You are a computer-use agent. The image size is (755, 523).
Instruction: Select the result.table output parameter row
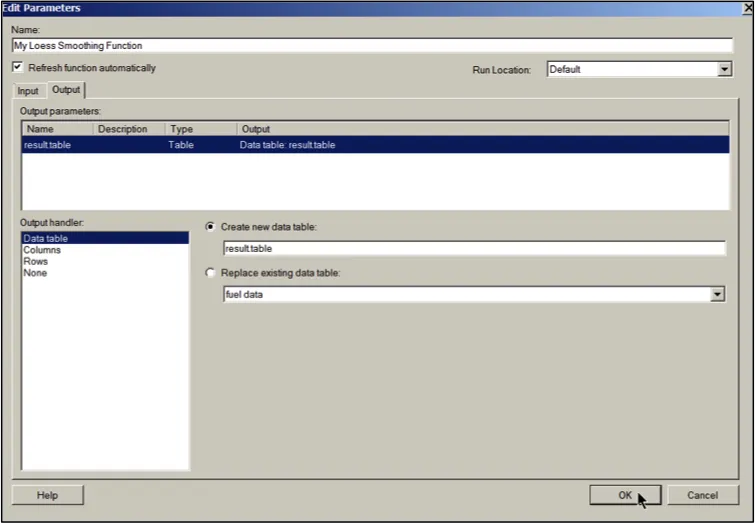375,144
